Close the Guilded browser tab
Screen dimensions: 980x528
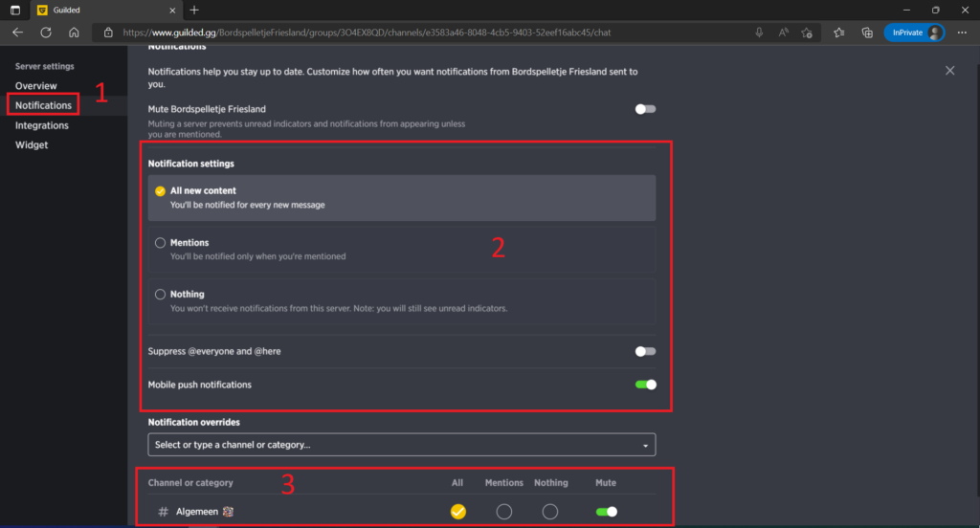pyautogui.click(x=172, y=10)
